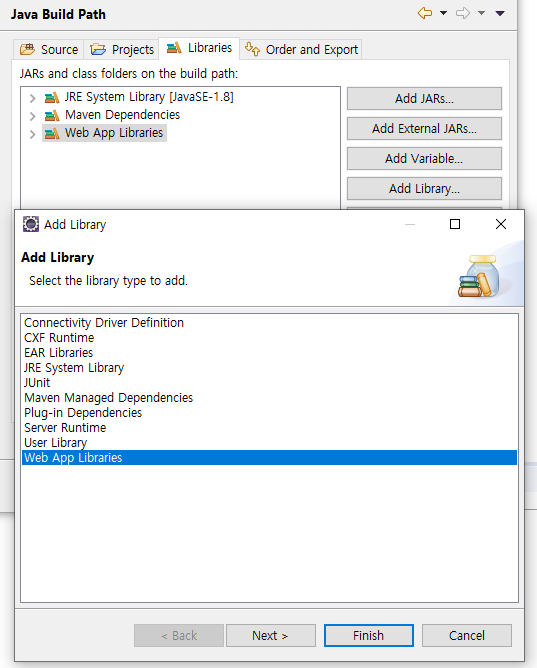Select highlighted Web App Libraries list entry
The width and height of the screenshot is (537, 668).
269,458
